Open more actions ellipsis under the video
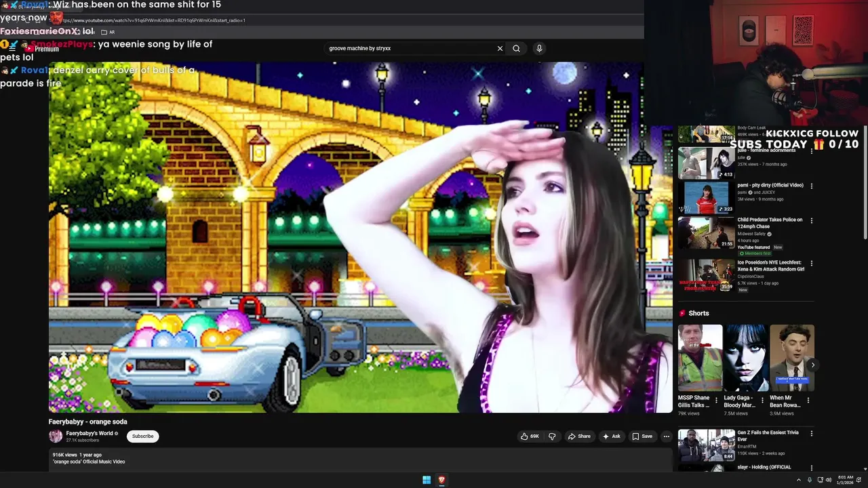This screenshot has width=868, height=488. point(667,436)
